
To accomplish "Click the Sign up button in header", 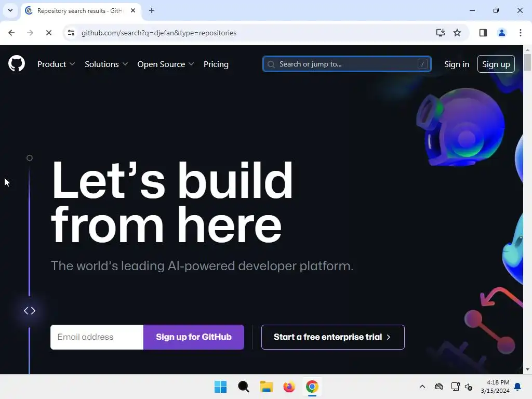I will (496, 64).
